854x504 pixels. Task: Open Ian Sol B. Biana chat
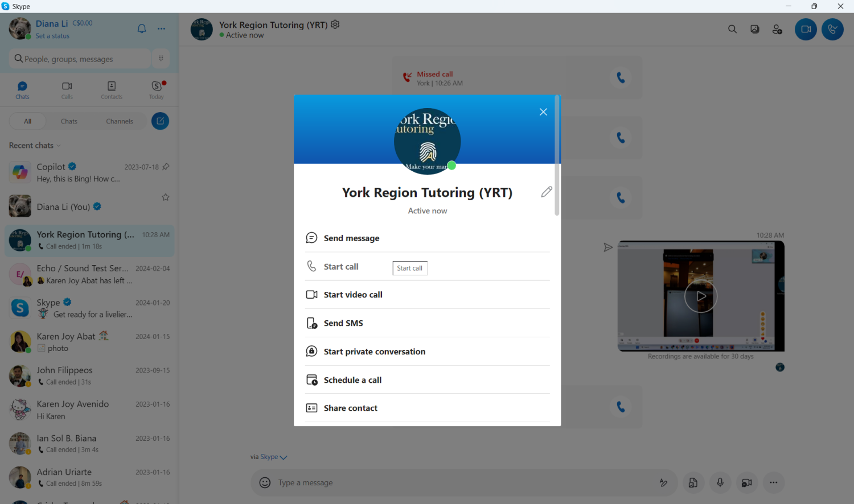click(x=89, y=444)
